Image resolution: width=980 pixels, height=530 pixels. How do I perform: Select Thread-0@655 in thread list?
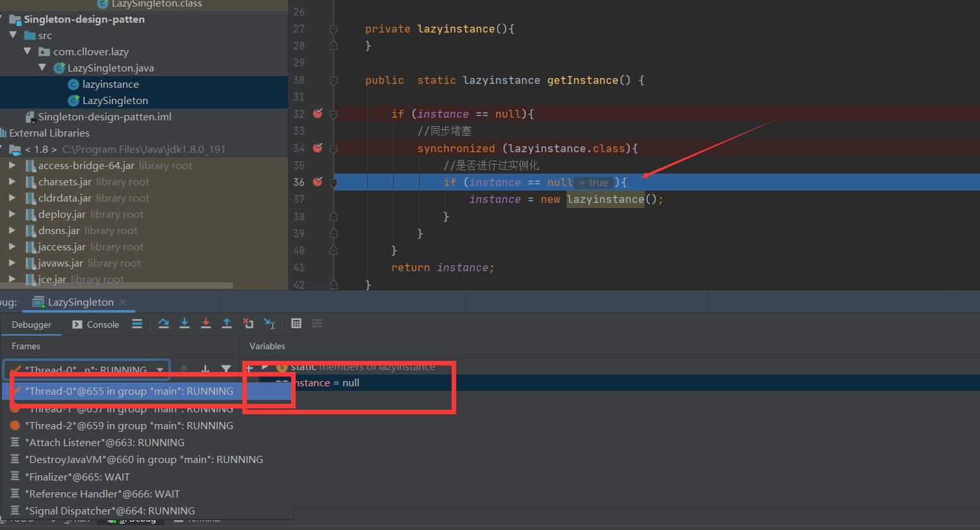point(147,391)
